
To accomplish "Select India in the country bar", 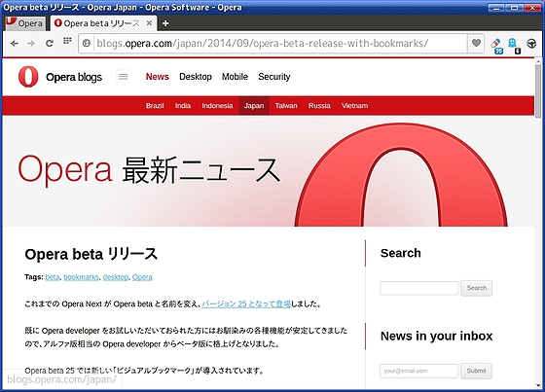I will coord(183,106).
